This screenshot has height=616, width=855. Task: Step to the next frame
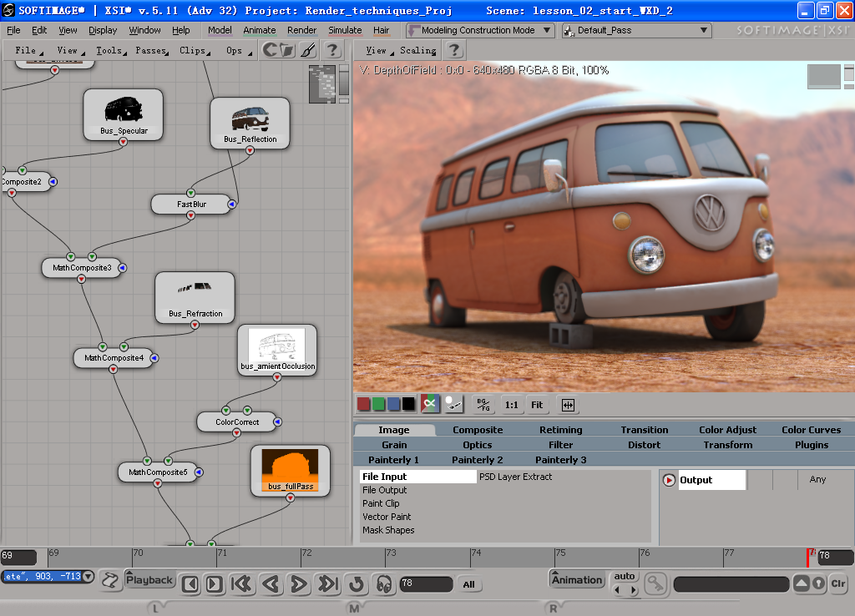[x=214, y=584]
